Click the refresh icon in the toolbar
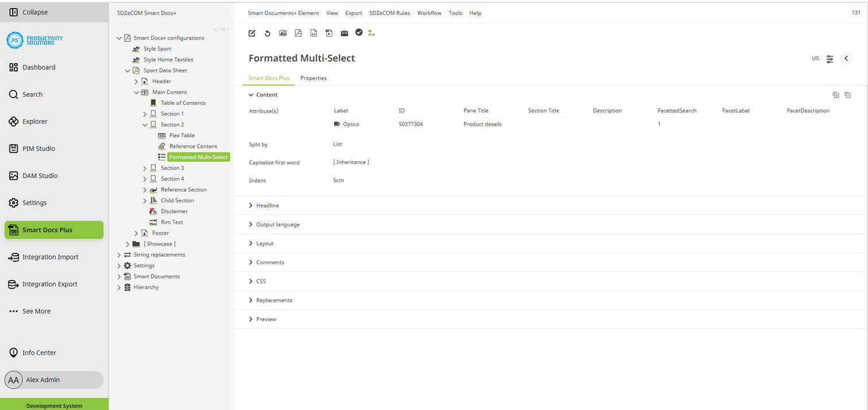The width and height of the screenshot is (868, 410). pos(268,33)
